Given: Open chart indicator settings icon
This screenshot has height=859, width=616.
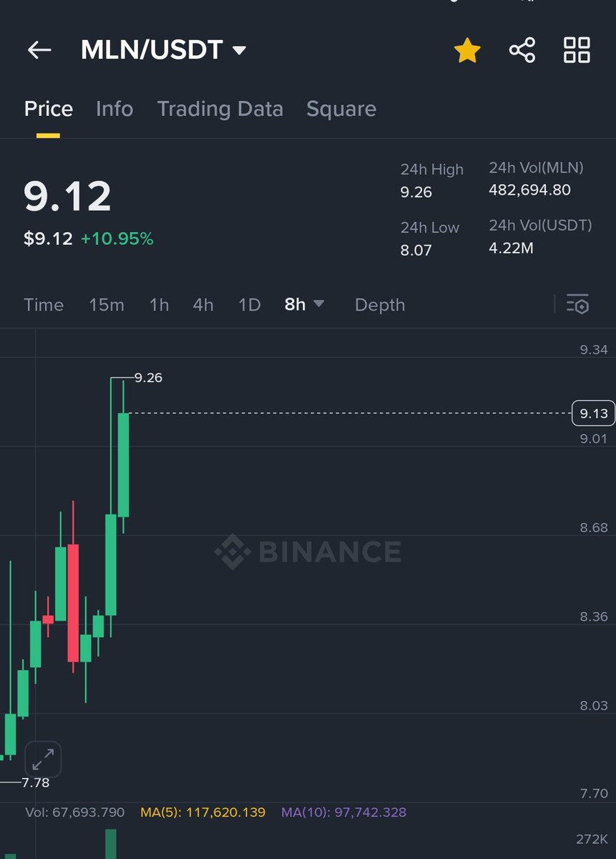Looking at the screenshot, I should pyautogui.click(x=577, y=304).
